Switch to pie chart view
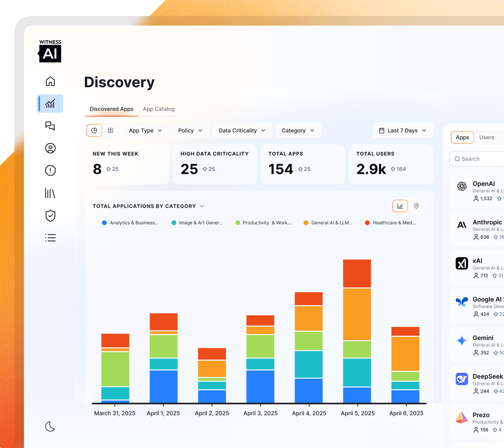504x448 pixels. [94, 130]
